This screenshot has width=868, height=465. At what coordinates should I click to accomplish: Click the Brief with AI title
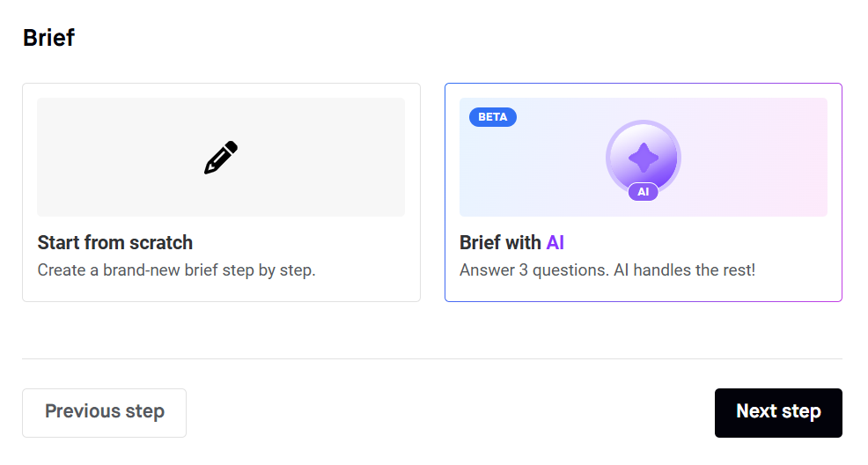511,242
